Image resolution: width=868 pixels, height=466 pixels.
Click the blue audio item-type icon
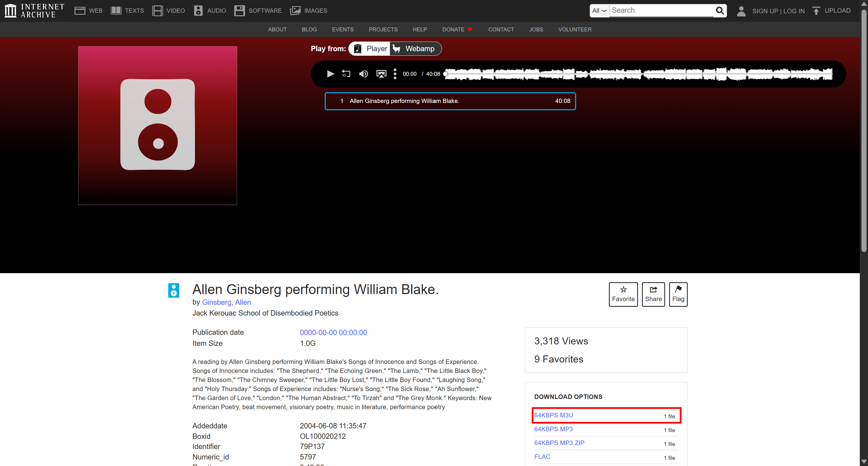click(x=173, y=290)
